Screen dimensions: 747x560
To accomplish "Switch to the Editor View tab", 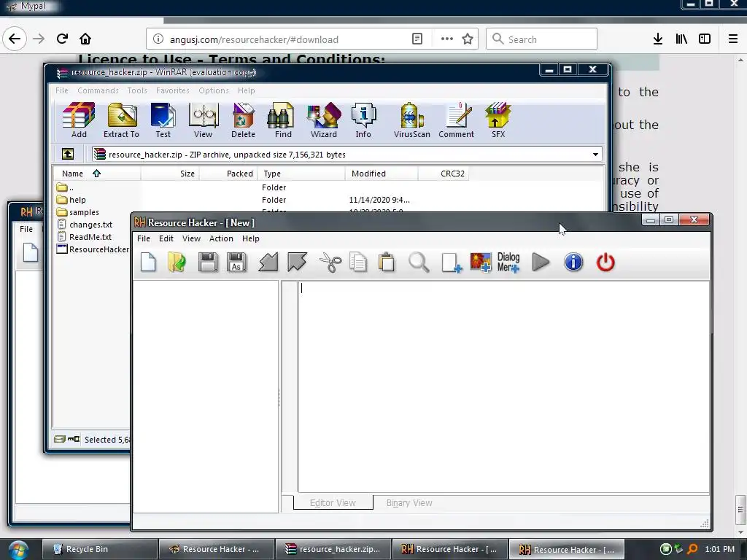I will [333, 503].
